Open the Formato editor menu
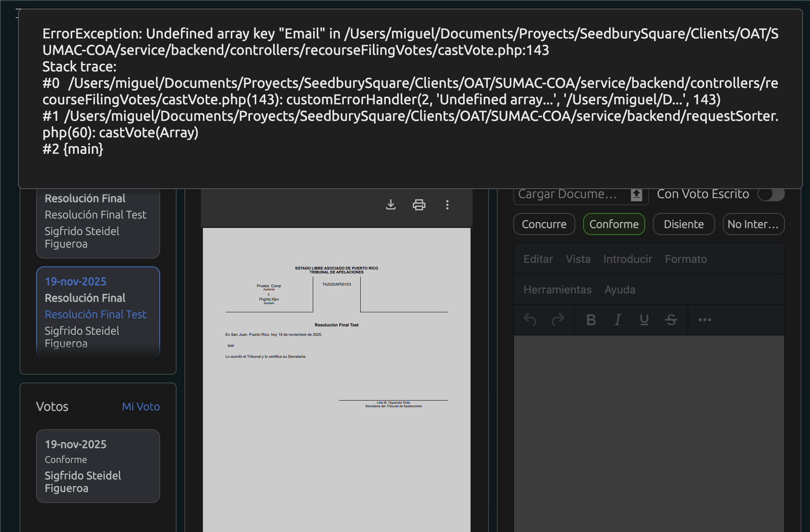Viewport: 810px width, 532px height. [686, 259]
